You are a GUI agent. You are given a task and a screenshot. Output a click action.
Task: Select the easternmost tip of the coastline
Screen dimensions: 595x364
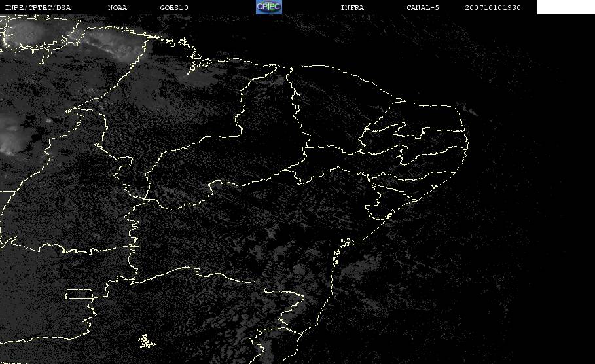tap(467, 143)
